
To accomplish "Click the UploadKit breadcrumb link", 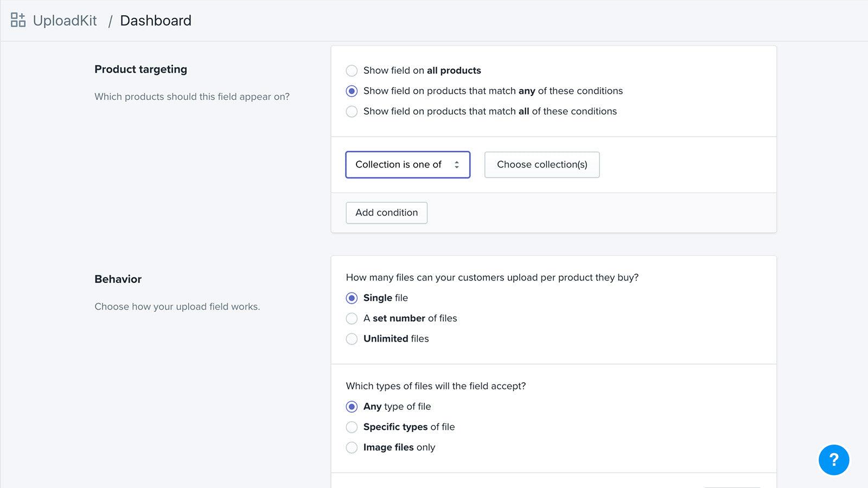I will click(65, 21).
